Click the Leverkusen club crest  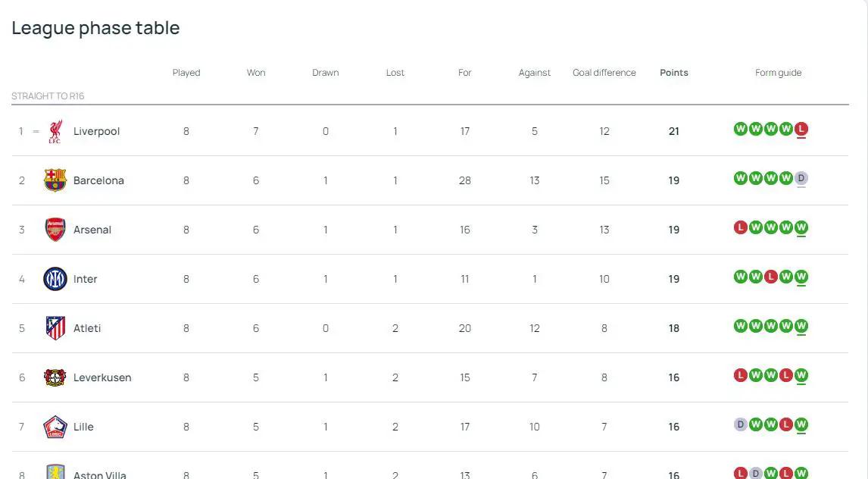click(55, 377)
